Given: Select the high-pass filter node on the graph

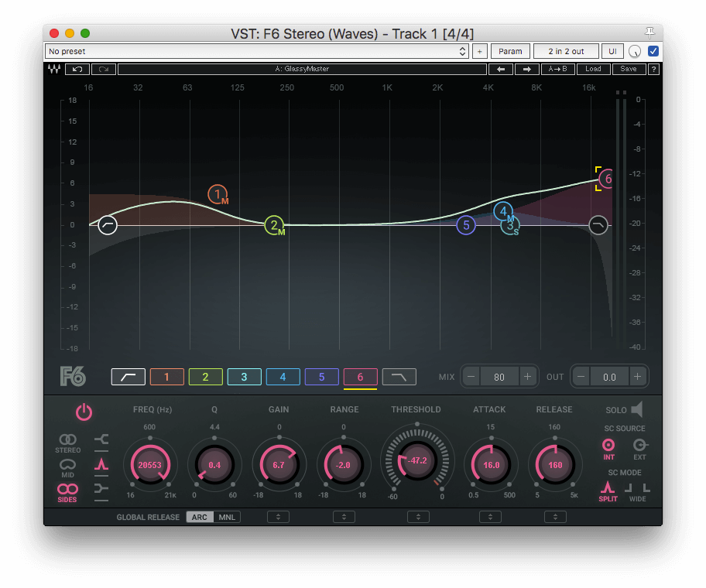Looking at the screenshot, I should pyautogui.click(x=108, y=224).
